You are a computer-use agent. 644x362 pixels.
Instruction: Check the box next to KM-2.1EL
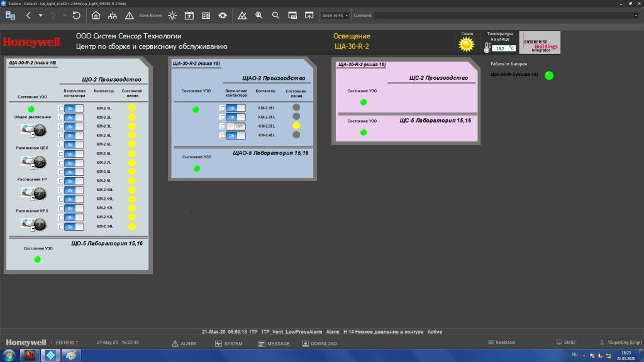pos(222,108)
